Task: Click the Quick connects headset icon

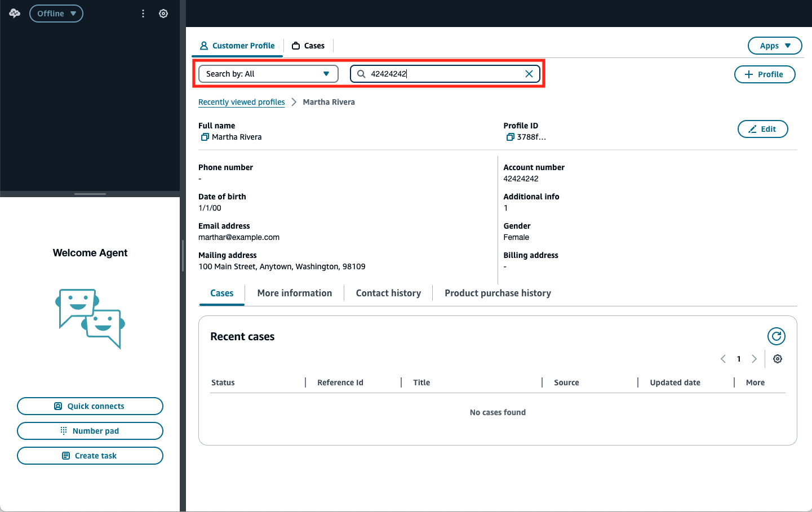Action: point(58,406)
